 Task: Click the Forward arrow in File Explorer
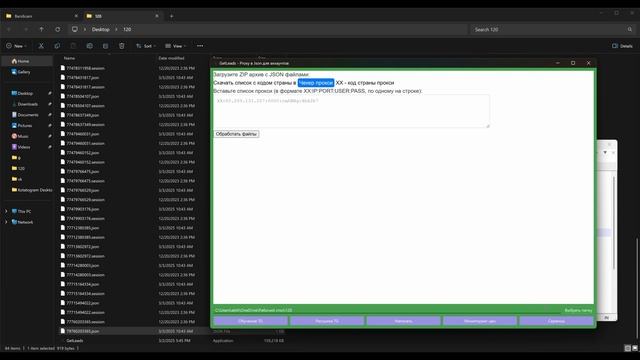25,29
